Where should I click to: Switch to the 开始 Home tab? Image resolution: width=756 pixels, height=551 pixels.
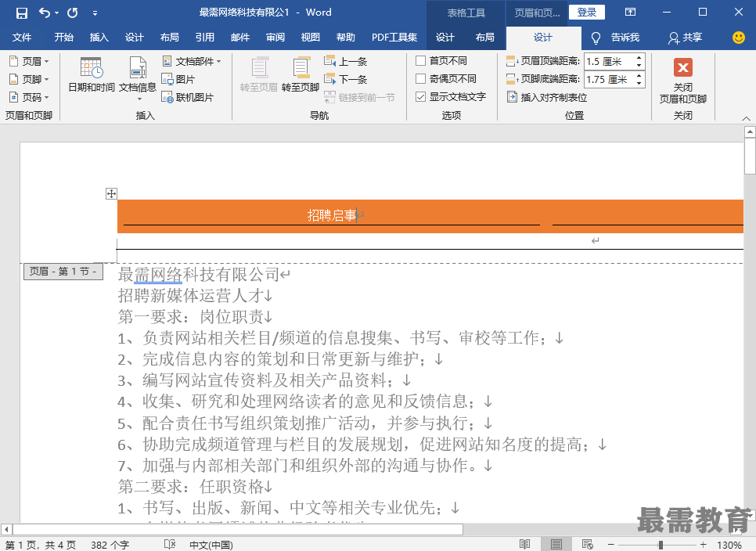63,38
